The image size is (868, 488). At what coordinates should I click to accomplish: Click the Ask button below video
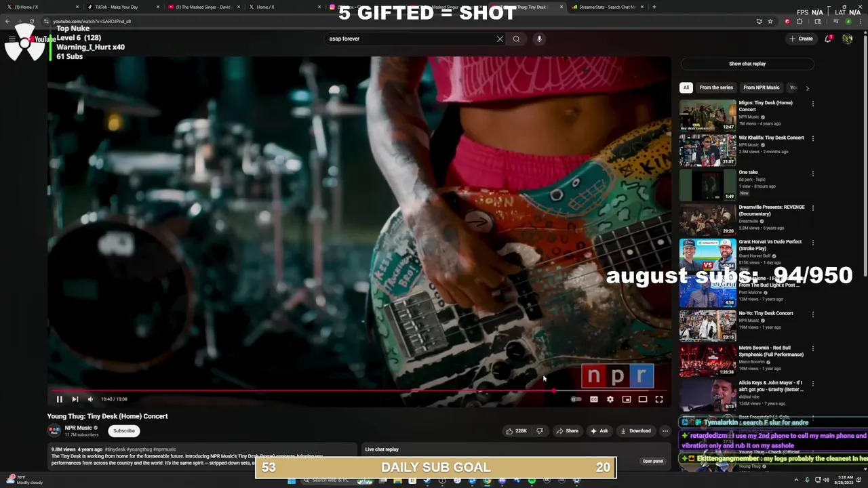click(599, 431)
